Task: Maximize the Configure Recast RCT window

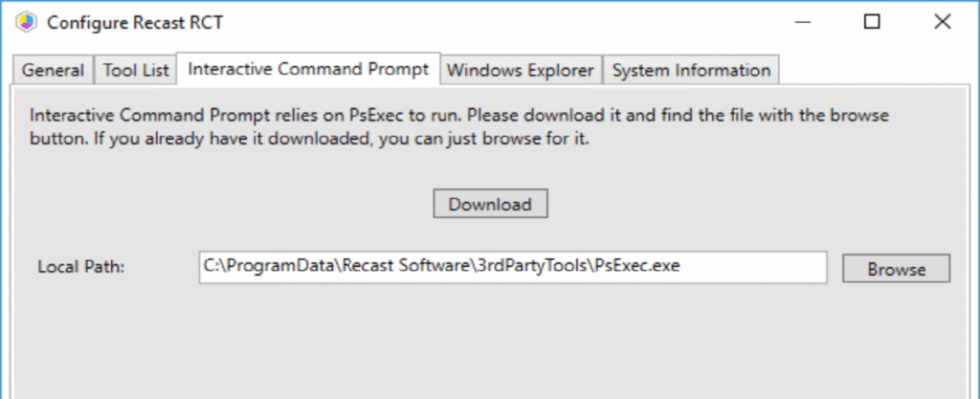Action: [871, 22]
